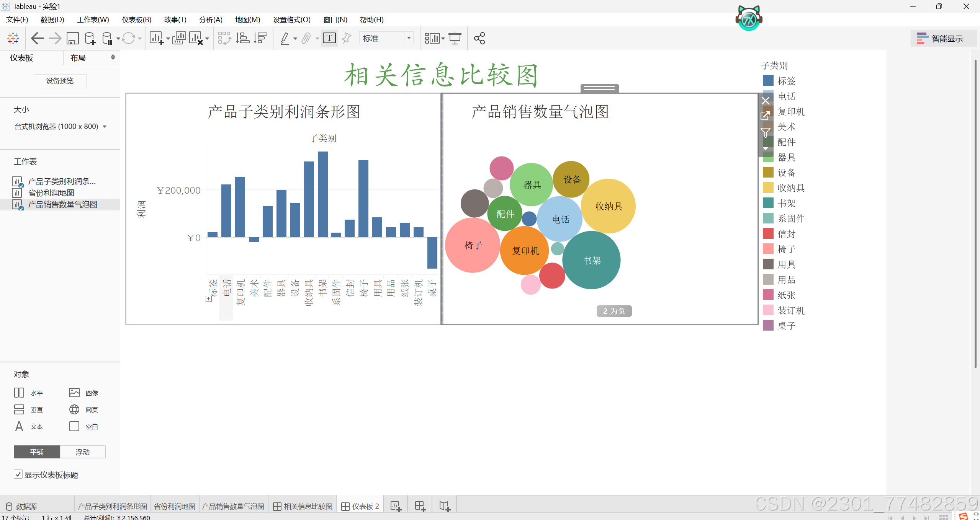Toggle the 显示仪表板标题 checkbox
The width and height of the screenshot is (980, 520).
(x=18, y=474)
